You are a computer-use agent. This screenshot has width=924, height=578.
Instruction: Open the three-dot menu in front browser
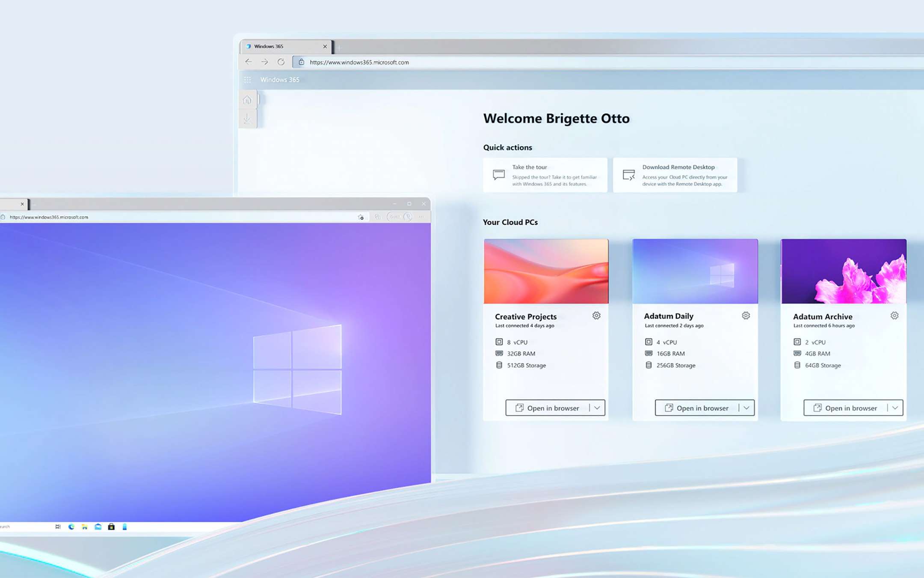[422, 217]
